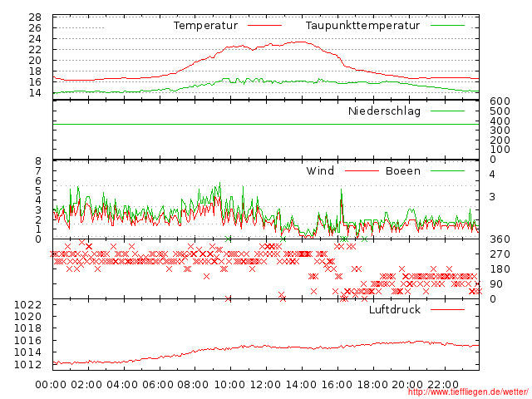The image size is (532, 399).
Task: Click the 1012 pressure axis value
Action: (x=27, y=364)
